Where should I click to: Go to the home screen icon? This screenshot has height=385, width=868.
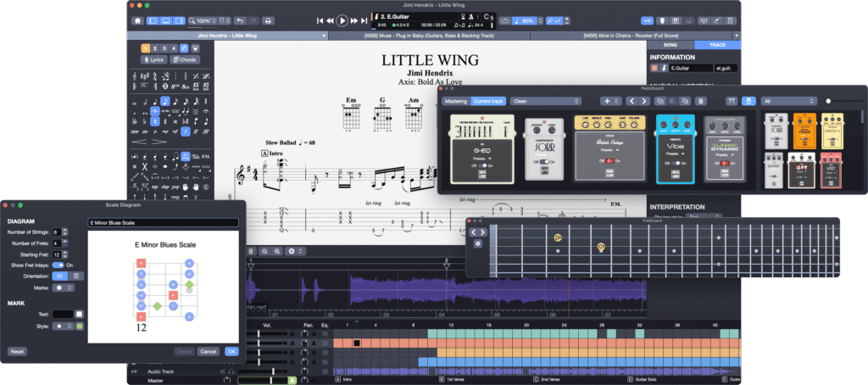138,20
